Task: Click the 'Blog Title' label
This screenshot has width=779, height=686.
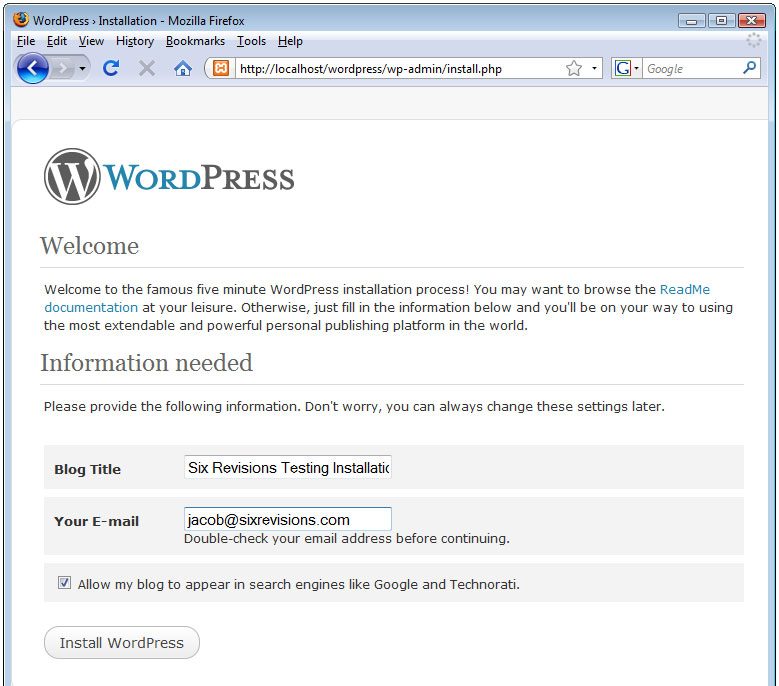Action: [87, 469]
